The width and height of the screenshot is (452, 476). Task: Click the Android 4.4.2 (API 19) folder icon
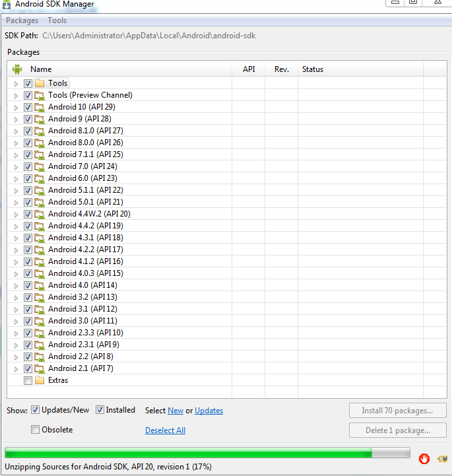(x=40, y=226)
